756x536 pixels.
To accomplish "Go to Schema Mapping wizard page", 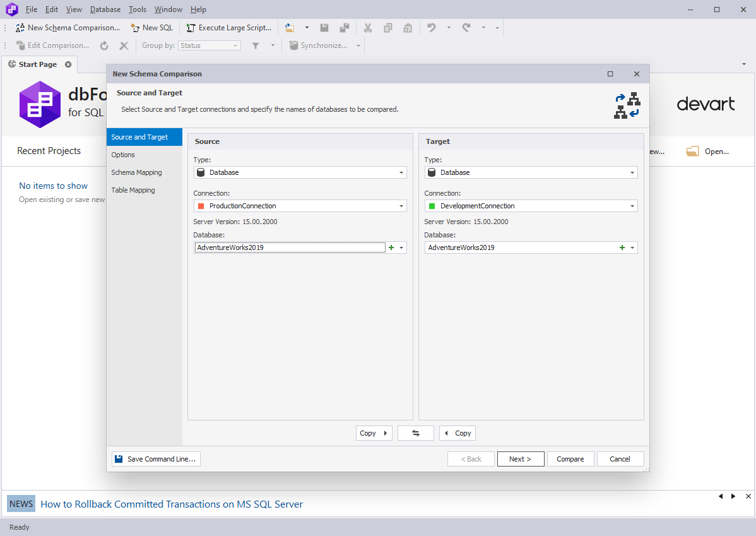I will coord(144,173).
